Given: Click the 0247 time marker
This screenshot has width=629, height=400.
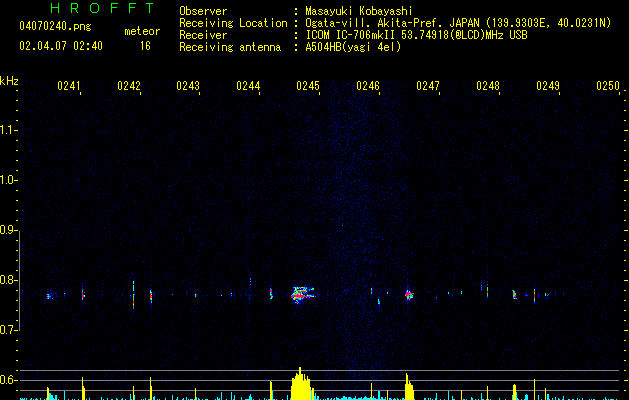Looking at the screenshot, I should pos(428,86).
